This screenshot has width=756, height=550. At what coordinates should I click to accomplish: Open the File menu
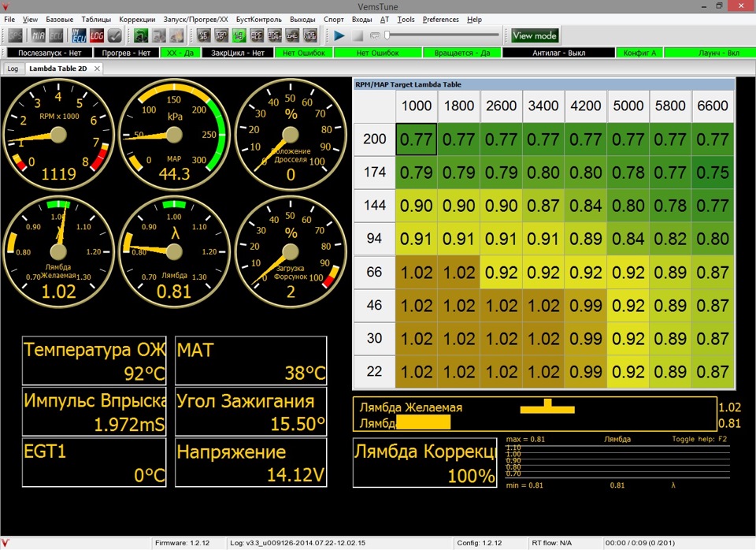click(x=9, y=19)
